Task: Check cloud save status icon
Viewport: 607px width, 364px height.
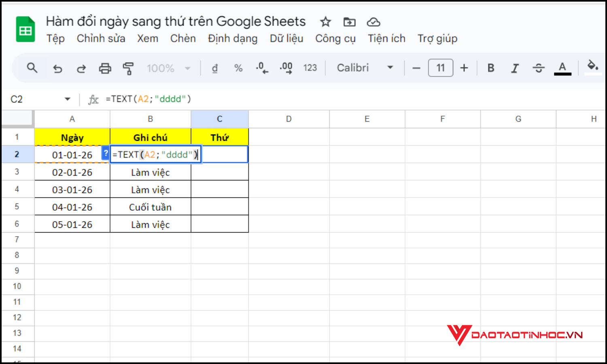Action: 373,22
